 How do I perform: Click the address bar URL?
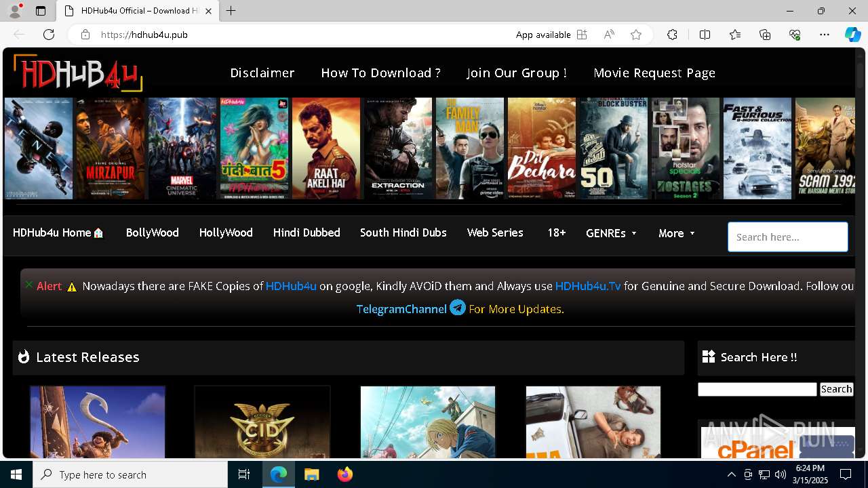click(x=144, y=35)
